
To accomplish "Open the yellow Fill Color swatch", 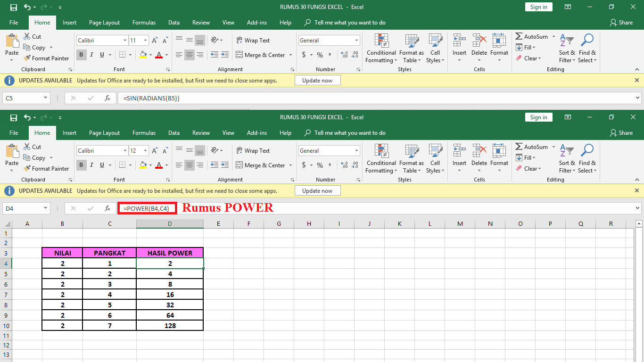I will (143, 165).
